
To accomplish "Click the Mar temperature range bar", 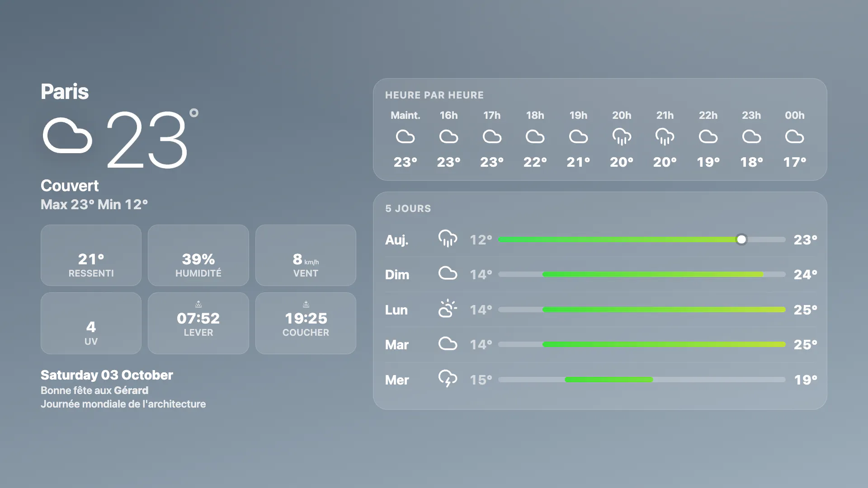I will click(x=642, y=344).
